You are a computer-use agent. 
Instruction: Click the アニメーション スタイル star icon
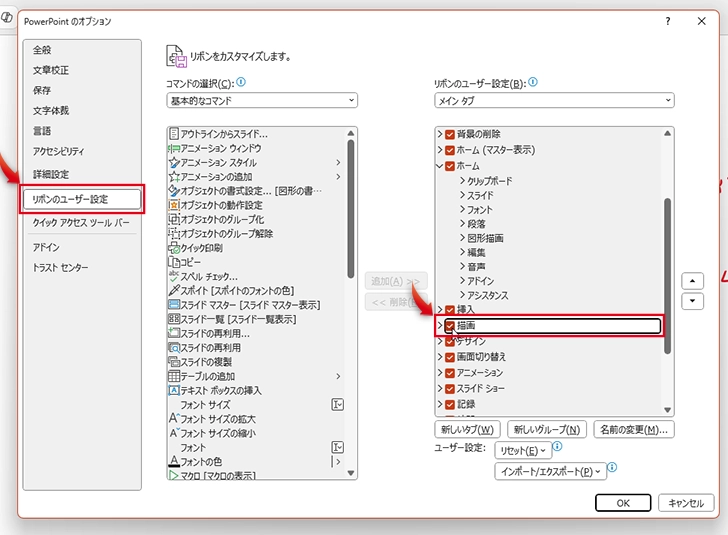[x=174, y=163]
